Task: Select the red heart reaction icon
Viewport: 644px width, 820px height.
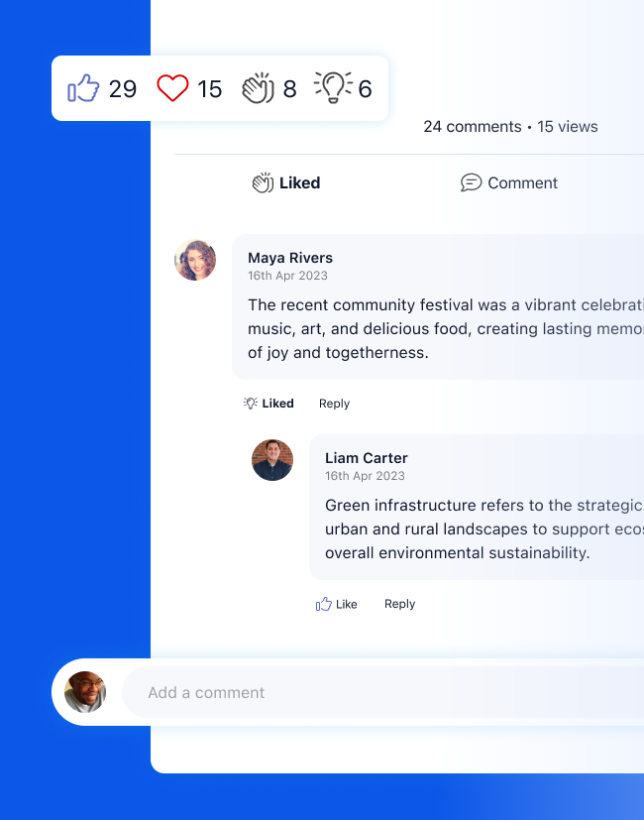Action: [172, 88]
